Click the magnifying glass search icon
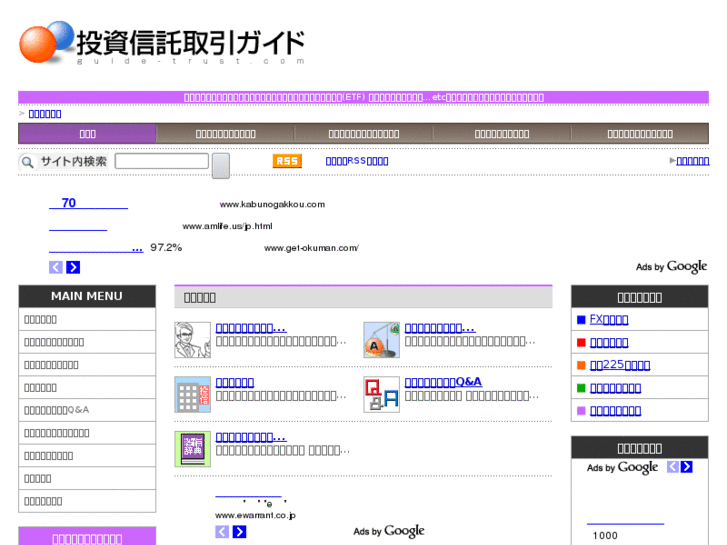The height and width of the screenshot is (545, 727). [27, 162]
